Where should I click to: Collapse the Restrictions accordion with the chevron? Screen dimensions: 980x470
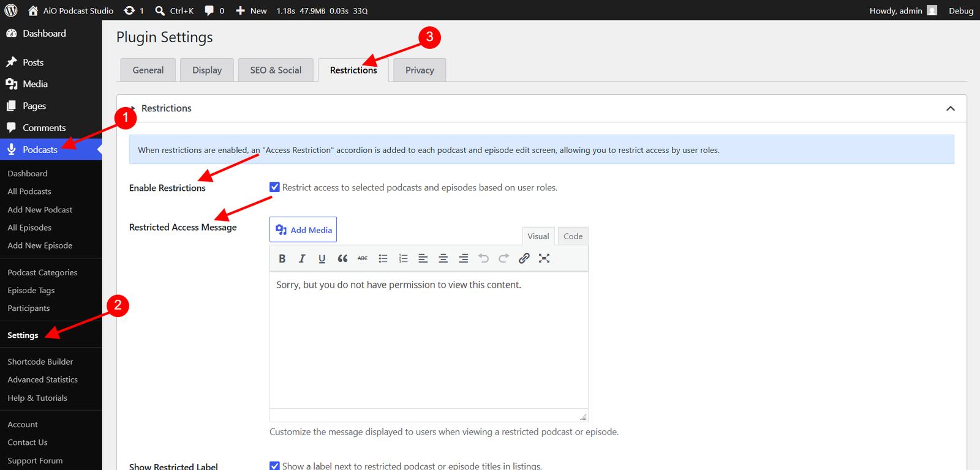[951, 108]
